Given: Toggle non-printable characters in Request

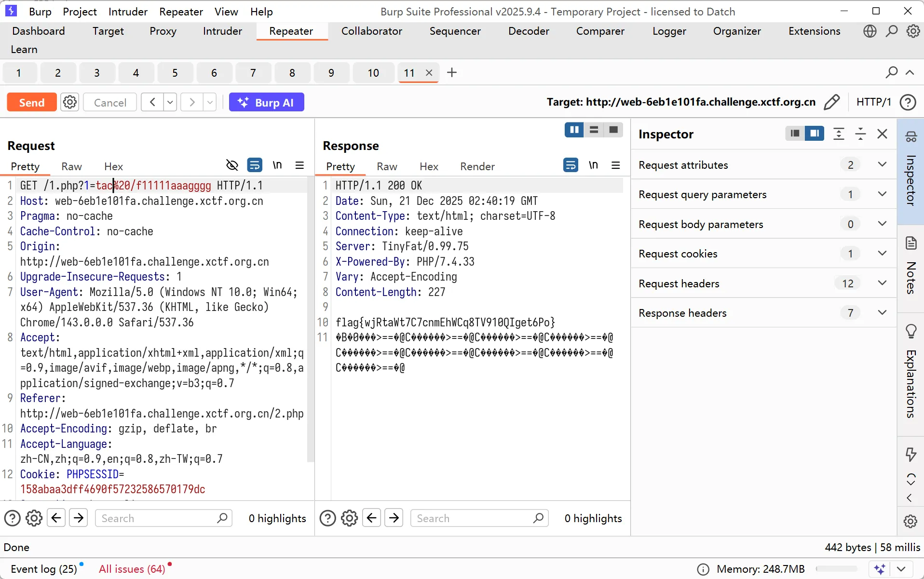Looking at the screenshot, I should 277,165.
